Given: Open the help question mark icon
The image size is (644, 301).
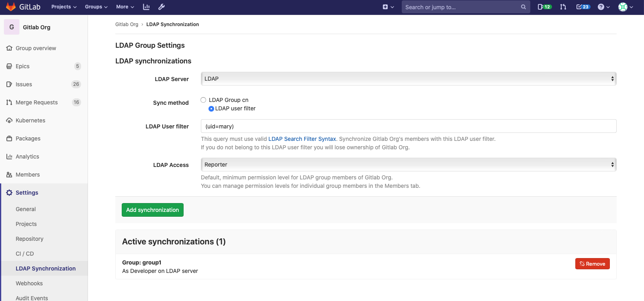Looking at the screenshot, I should [601, 7].
